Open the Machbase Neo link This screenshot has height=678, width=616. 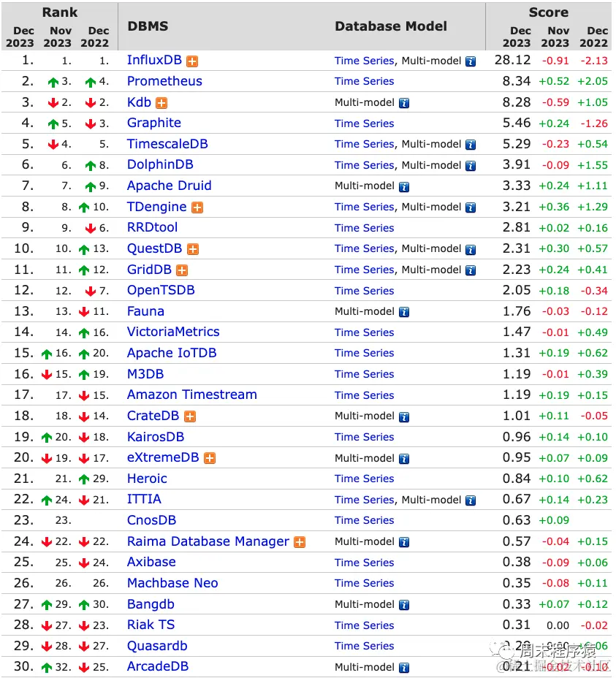(x=172, y=583)
